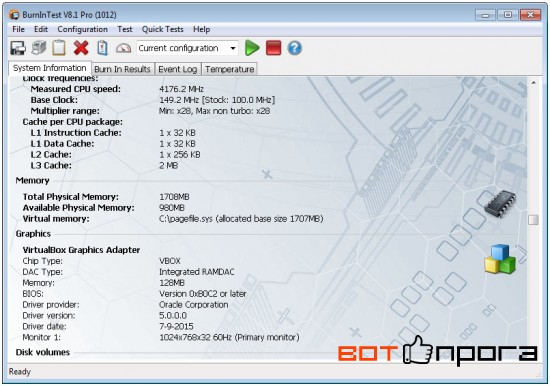Viewport: 550px width, 386px height.
Task: Minimize the BurnInTest window
Action: click(x=485, y=15)
